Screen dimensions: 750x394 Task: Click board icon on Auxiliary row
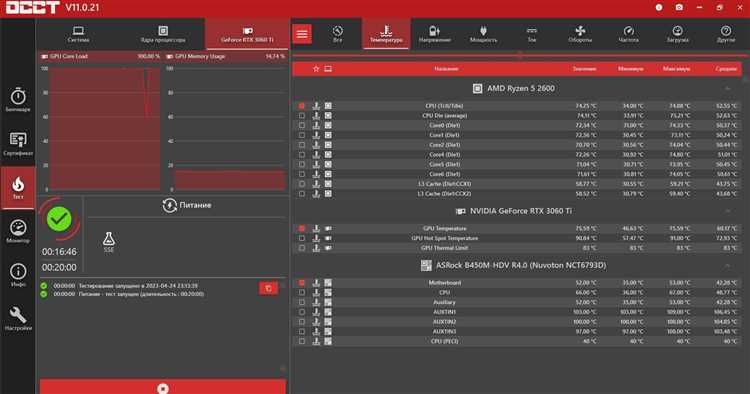click(328, 302)
